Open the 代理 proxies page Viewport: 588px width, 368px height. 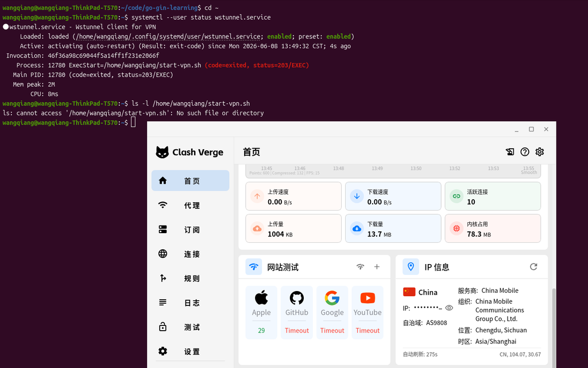tap(190, 205)
